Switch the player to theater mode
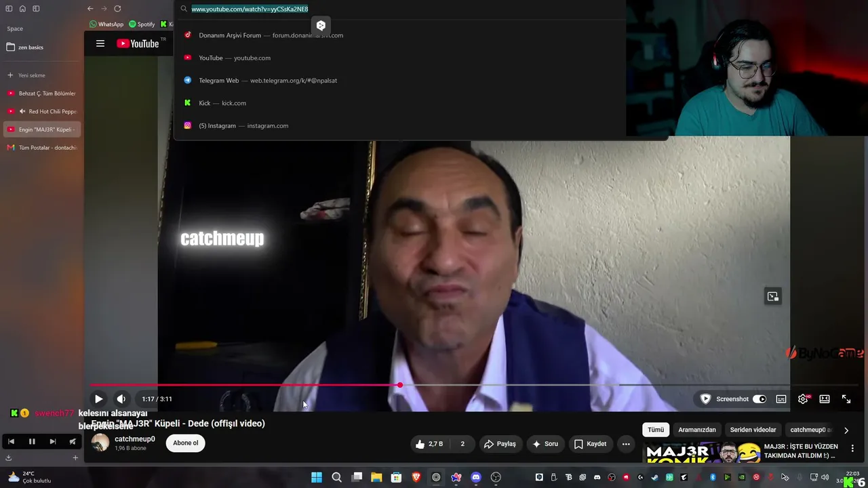The width and height of the screenshot is (868, 488). [x=825, y=399]
